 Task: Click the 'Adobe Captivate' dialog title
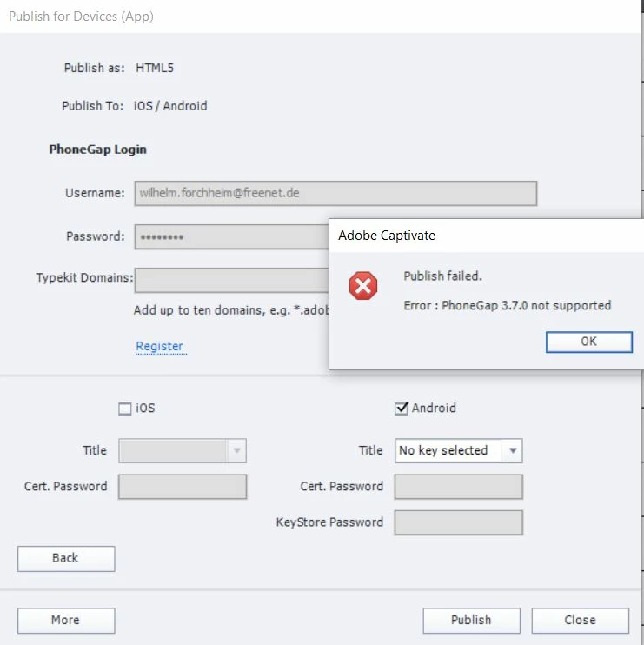[x=387, y=236]
